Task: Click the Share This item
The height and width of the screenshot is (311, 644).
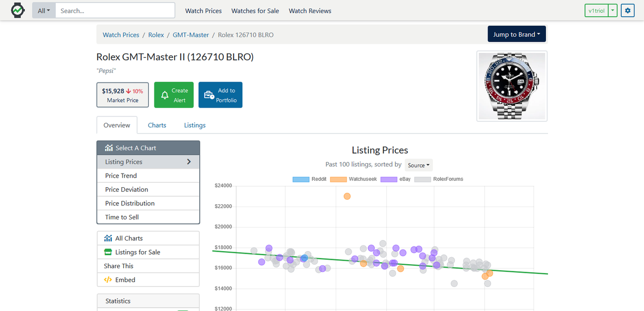Action: [x=148, y=266]
